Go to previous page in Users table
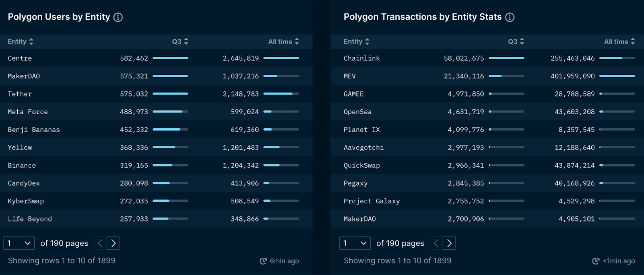The height and width of the screenshot is (275, 644). pos(100,243)
